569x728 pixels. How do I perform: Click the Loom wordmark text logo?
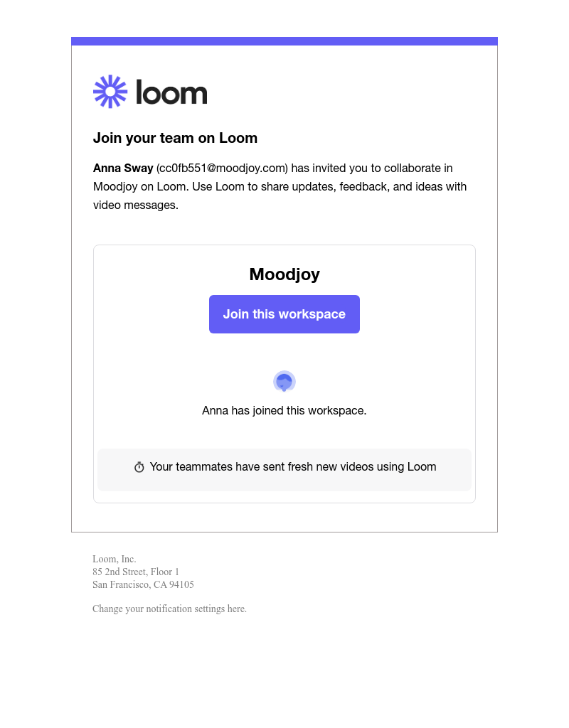pyautogui.click(x=171, y=92)
